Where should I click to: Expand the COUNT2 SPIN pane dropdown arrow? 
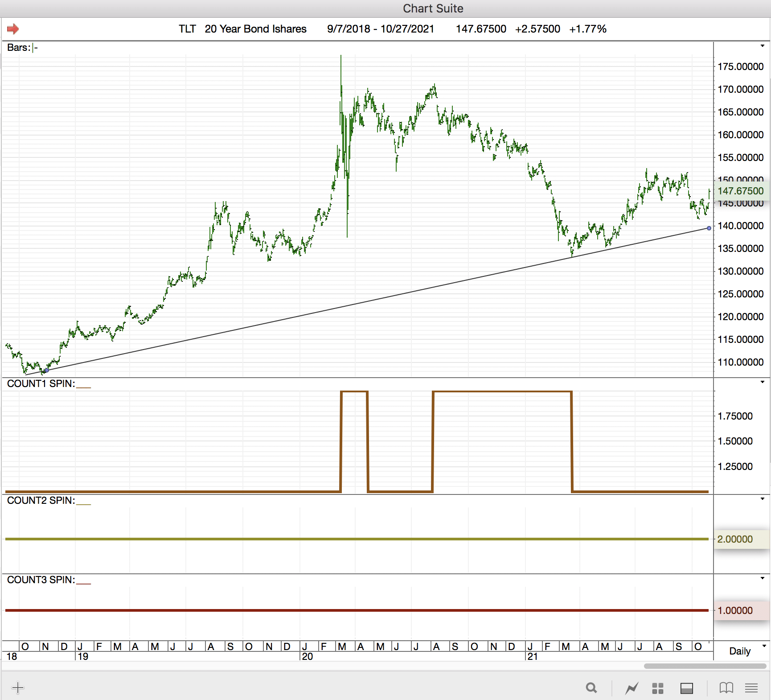point(763,499)
